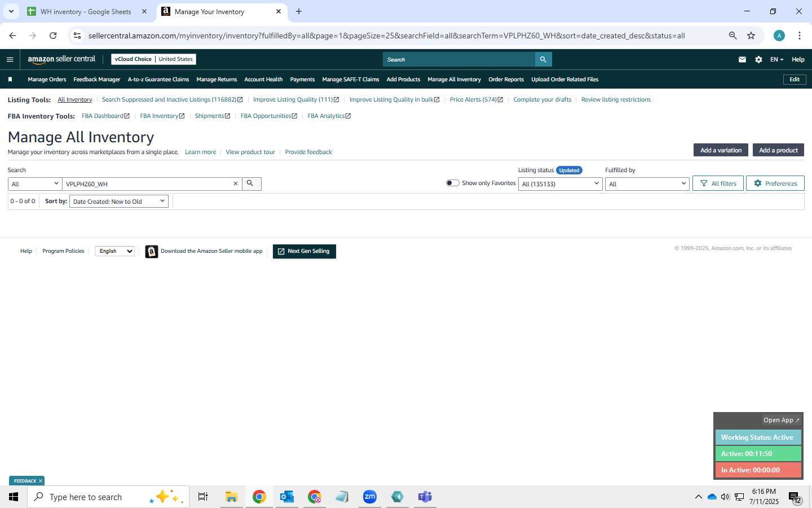Click the Add a variation button
812x508 pixels.
point(721,150)
